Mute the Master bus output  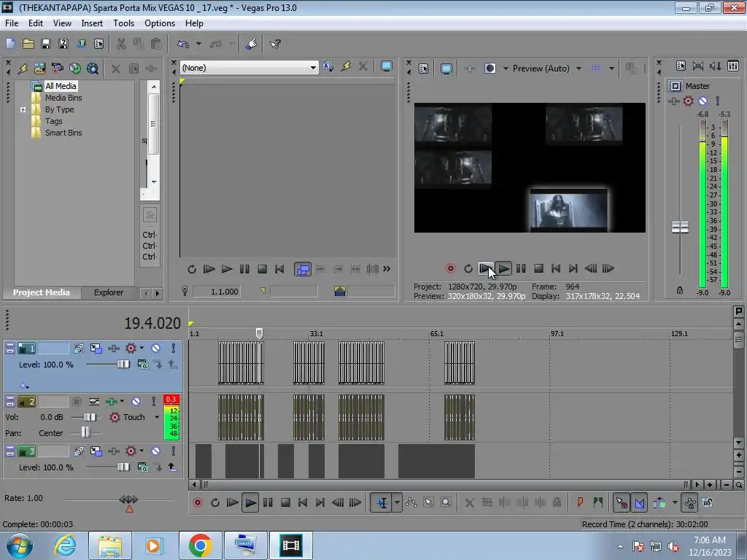pos(703,101)
